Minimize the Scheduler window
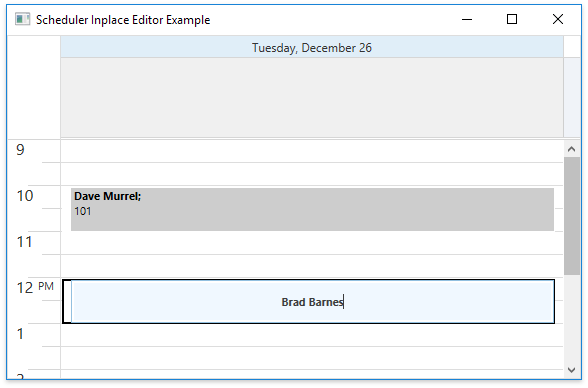 click(467, 19)
